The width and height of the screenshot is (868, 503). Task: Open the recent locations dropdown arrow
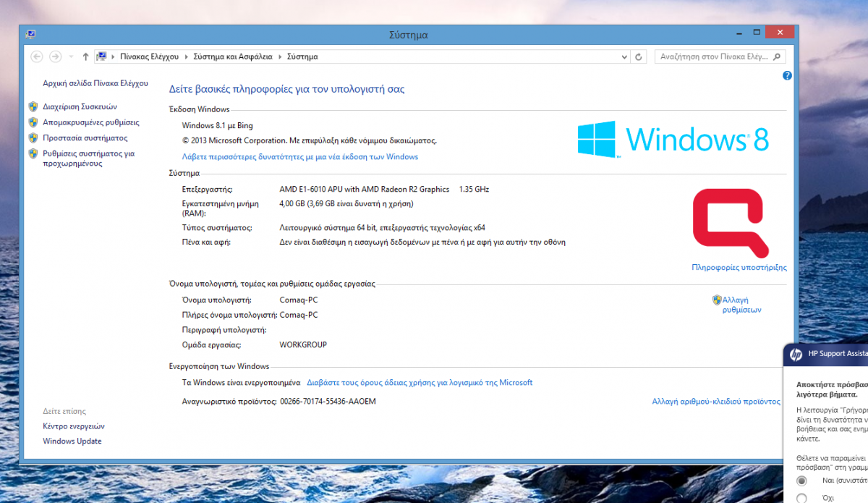click(71, 56)
